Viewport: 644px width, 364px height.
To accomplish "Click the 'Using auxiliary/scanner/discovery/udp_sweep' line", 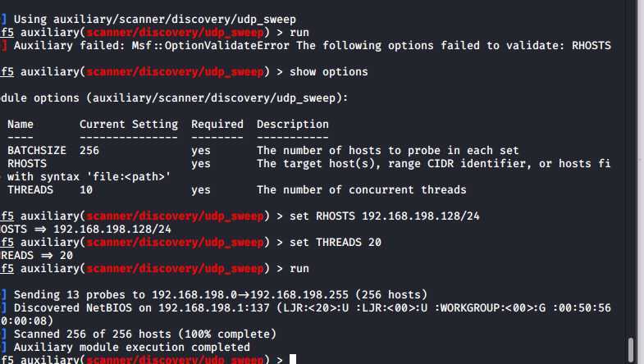I will point(155,20).
